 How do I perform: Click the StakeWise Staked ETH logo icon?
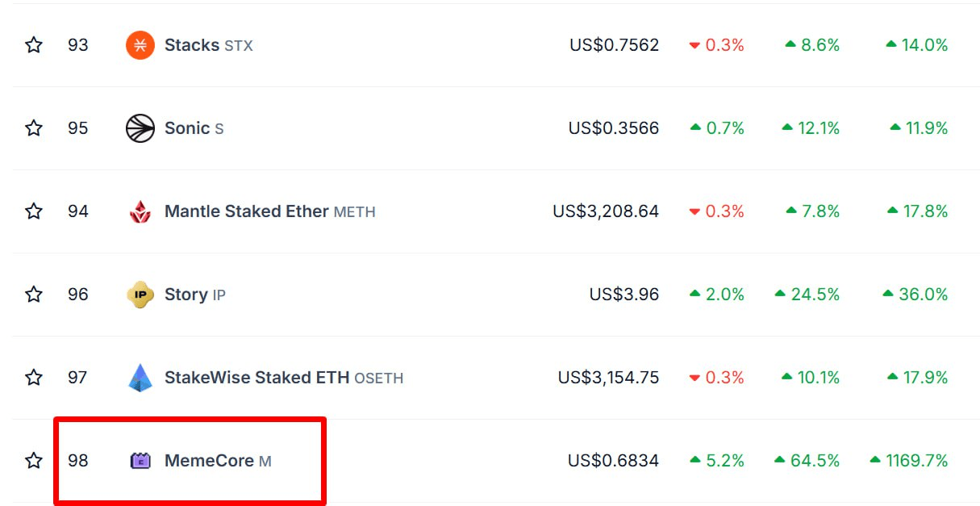pyautogui.click(x=140, y=378)
